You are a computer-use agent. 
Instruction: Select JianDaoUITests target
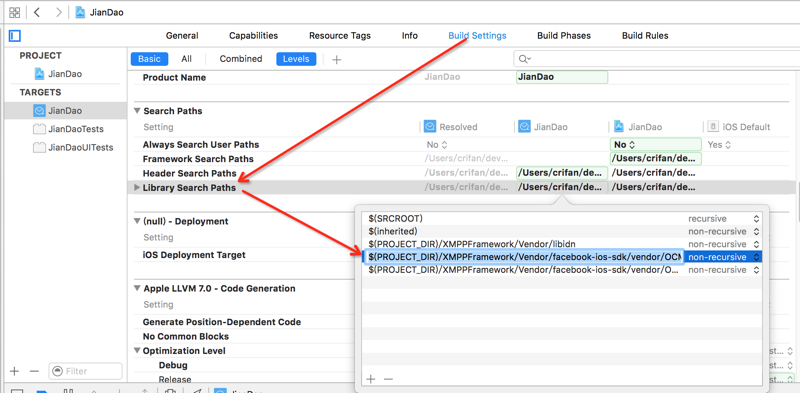pyautogui.click(x=73, y=148)
